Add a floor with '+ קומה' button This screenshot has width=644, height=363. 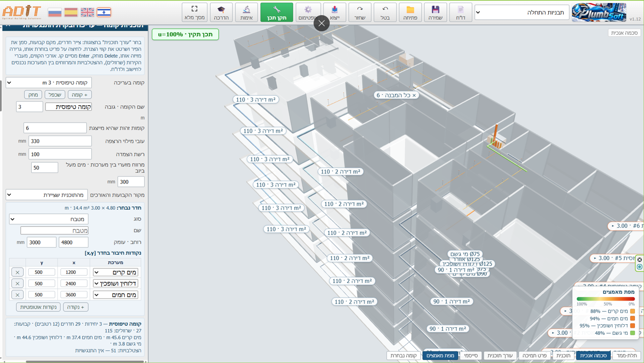click(x=80, y=95)
